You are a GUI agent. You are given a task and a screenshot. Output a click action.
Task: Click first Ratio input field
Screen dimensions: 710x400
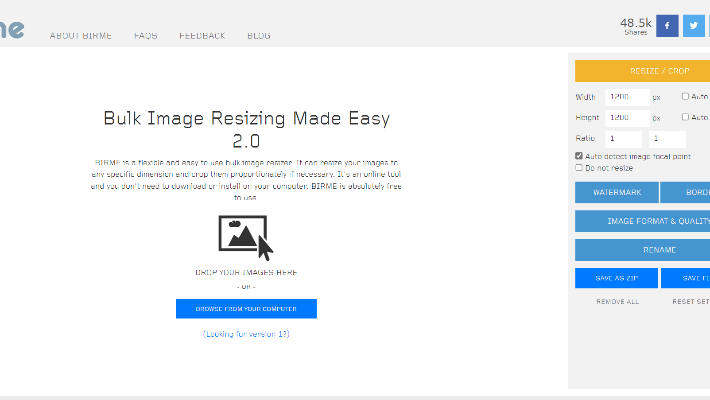(x=624, y=139)
